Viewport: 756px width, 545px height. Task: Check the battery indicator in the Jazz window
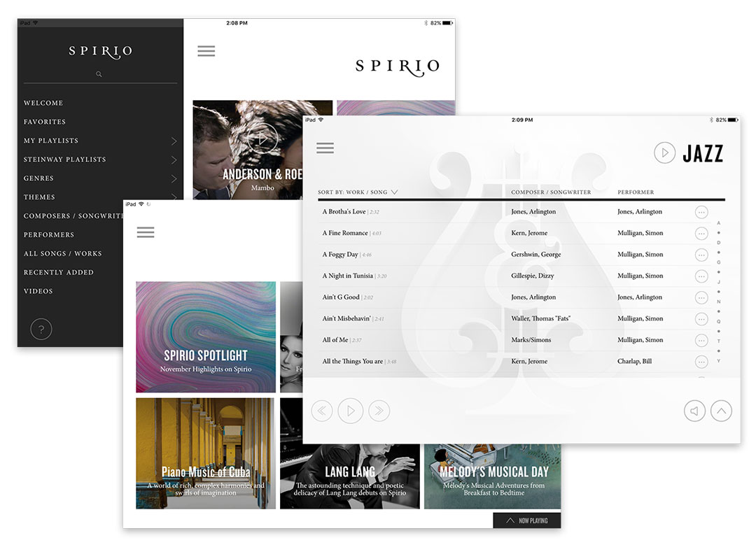732,120
